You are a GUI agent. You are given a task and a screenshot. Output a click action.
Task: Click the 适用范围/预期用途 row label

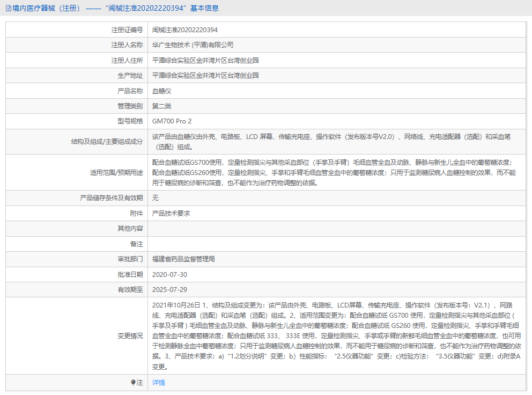116,172
